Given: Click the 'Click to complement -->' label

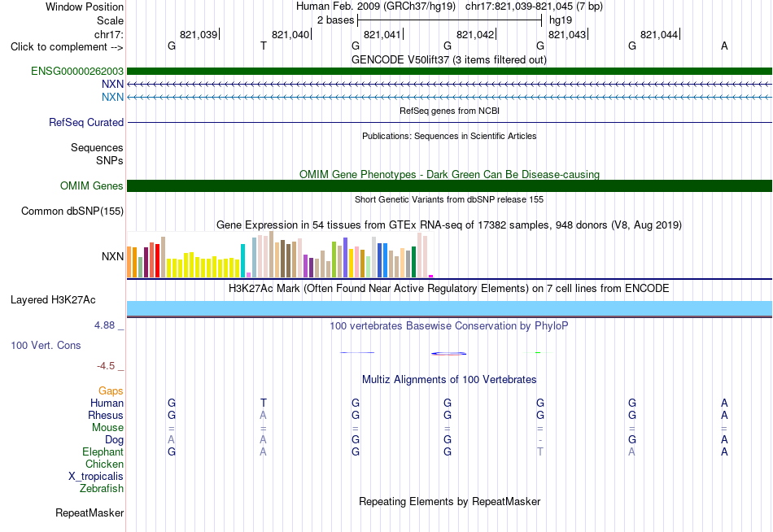Looking at the screenshot, I should point(67,47).
